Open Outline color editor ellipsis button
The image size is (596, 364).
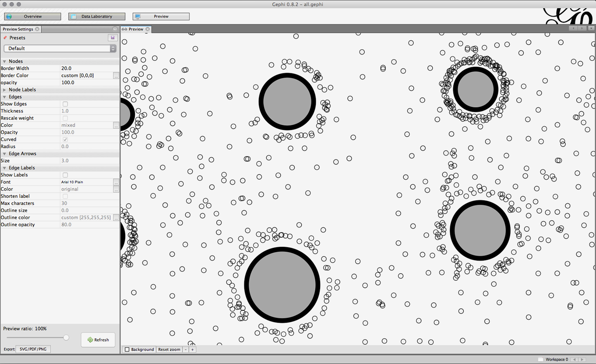[x=116, y=218]
